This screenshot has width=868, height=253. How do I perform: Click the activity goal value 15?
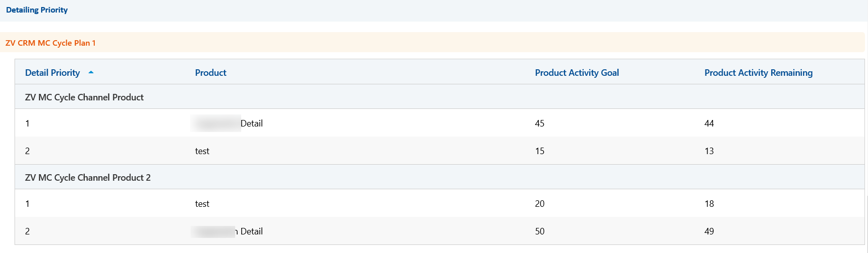[540, 151]
